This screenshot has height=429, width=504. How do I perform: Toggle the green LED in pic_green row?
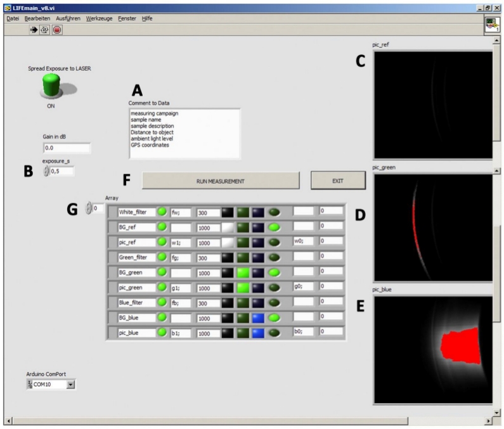162,287
